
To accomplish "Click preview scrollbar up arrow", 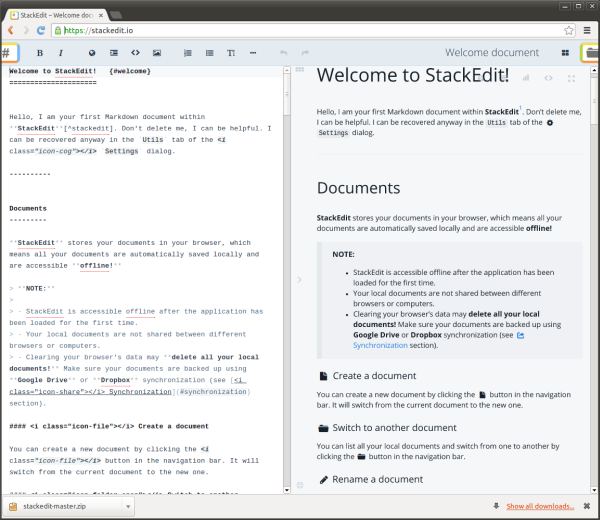I will [x=595, y=70].
